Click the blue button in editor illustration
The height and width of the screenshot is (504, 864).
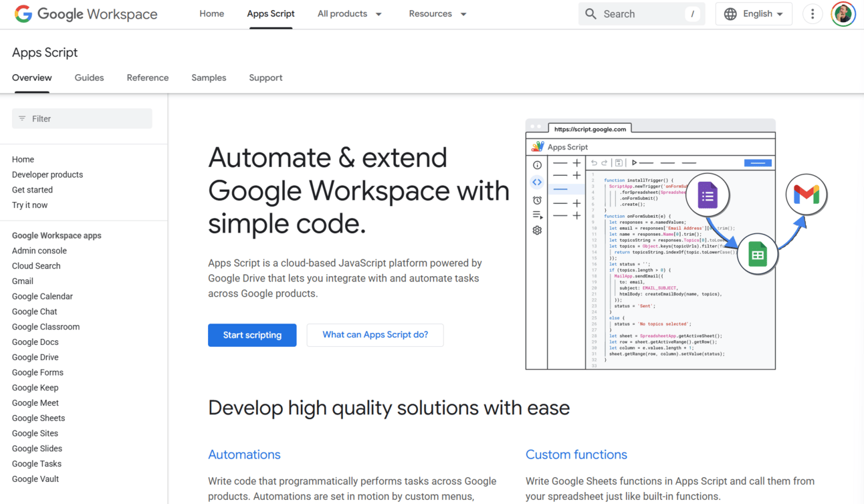(758, 162)
